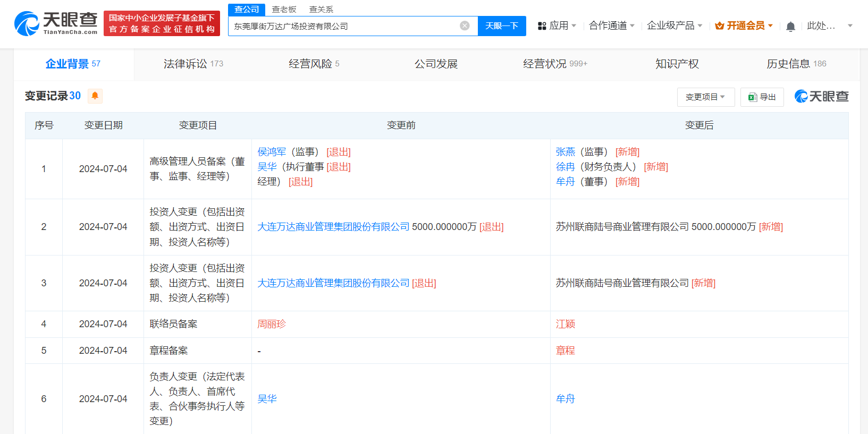868x434 pixels.
Task: Open 徐冉 financial officer link
Action: pos(566,167)
